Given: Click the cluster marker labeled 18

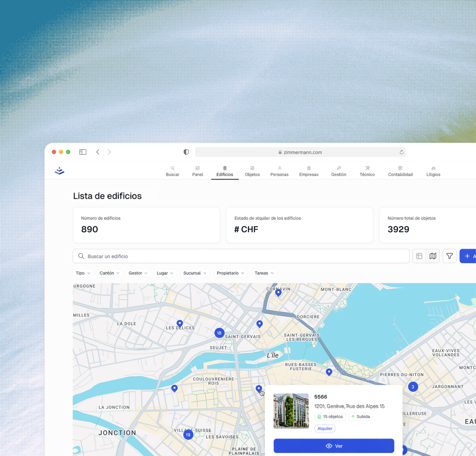Looking at the screenshot, I should [x=219, y=333].
